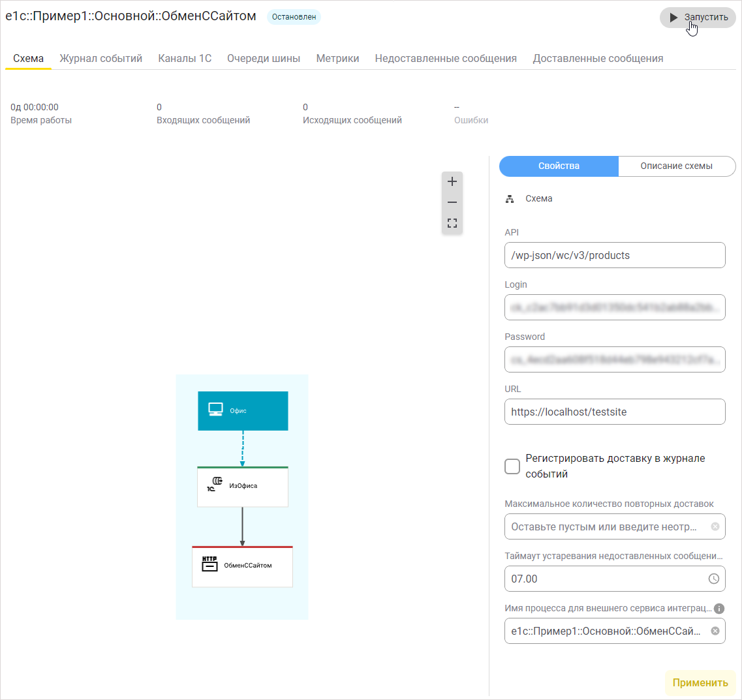This screenshot has height=700, width=742.
Task: Click the Применить button
Action: [x=700, y=683]
